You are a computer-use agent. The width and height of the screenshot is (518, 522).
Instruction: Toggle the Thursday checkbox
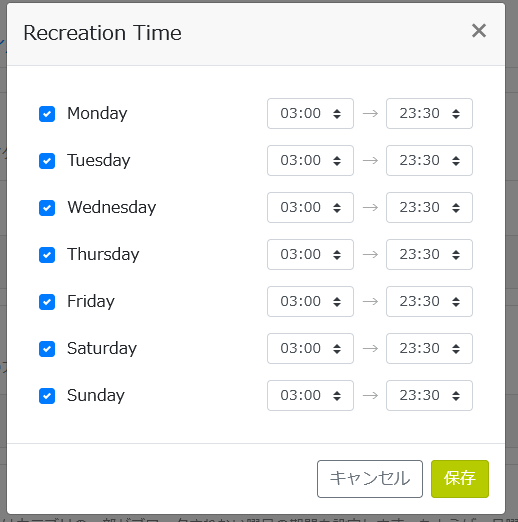click(x=47, y=255)
